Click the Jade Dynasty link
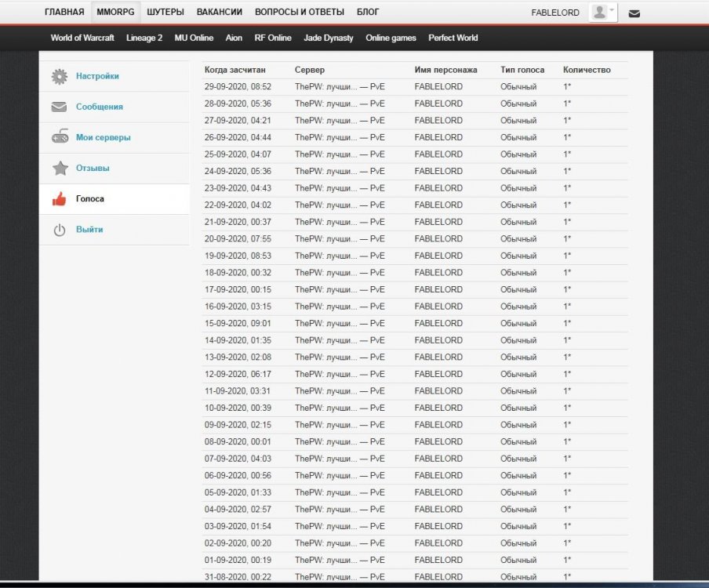 (x=329, y=38)
